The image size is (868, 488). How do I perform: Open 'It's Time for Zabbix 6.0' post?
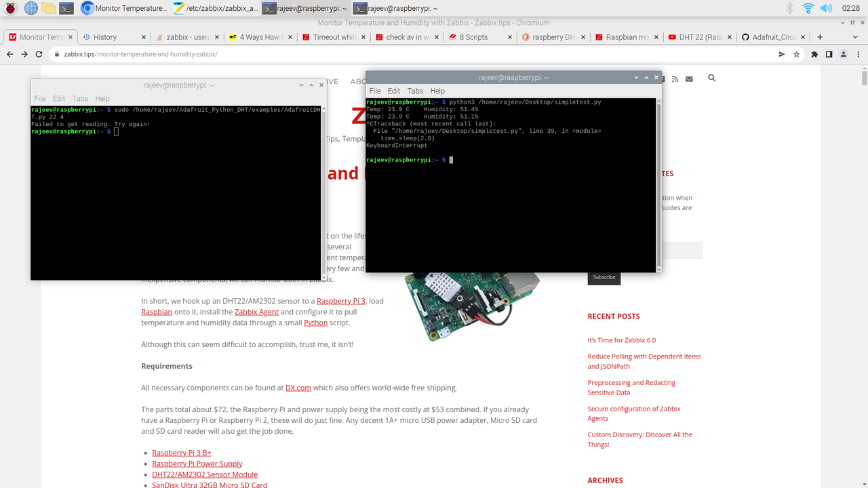(x=622, y=340)
